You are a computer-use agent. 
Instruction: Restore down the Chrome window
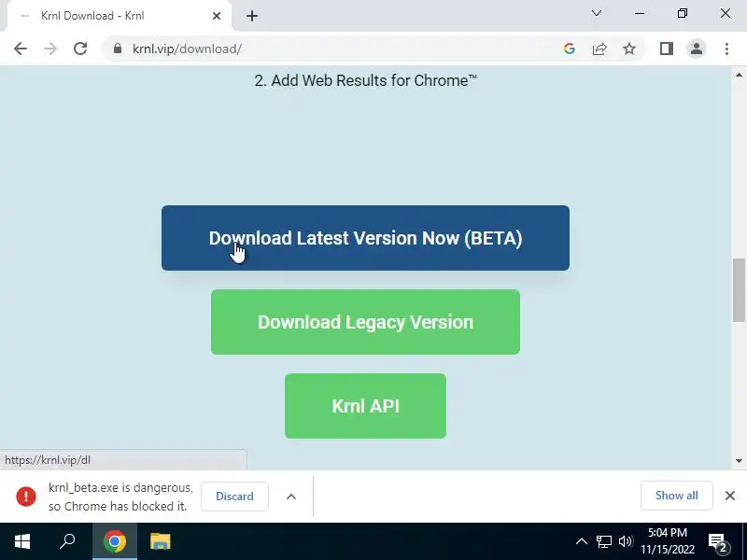683,13
